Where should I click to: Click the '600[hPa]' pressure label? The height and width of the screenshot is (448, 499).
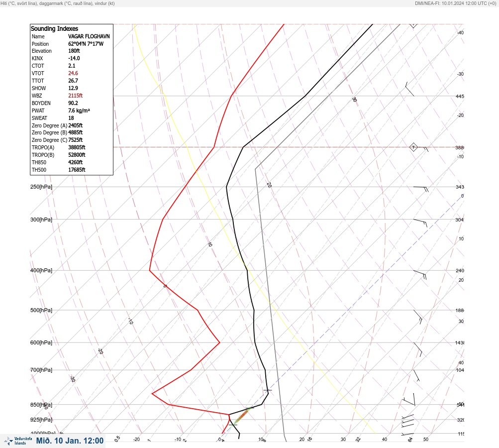coord(41,342)
